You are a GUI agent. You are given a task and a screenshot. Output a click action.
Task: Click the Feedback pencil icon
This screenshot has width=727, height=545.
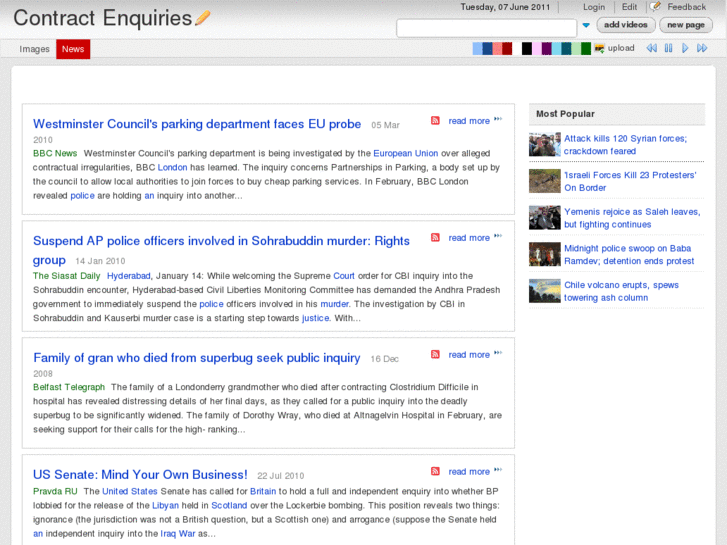655,7
